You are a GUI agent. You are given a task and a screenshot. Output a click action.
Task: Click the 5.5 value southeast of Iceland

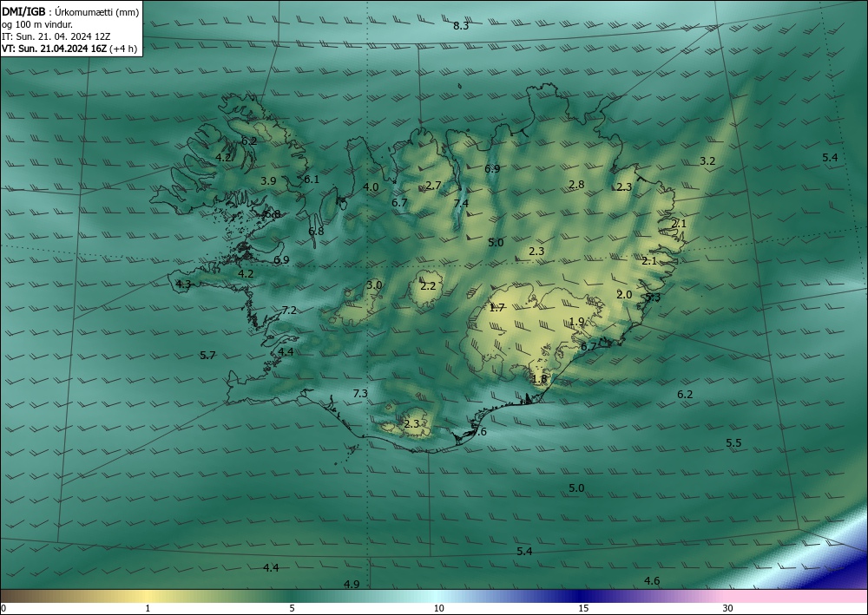click(733, 443)
